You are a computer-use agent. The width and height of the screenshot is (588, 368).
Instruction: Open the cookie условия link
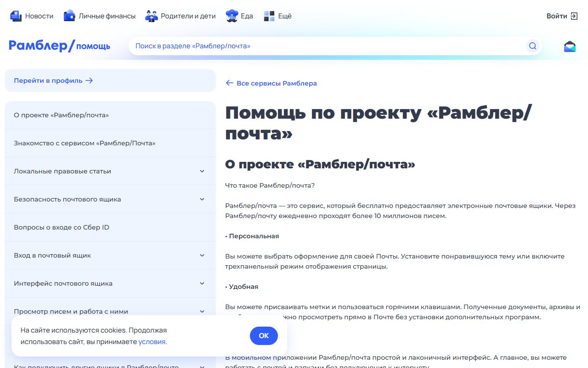tap(152, 342)
